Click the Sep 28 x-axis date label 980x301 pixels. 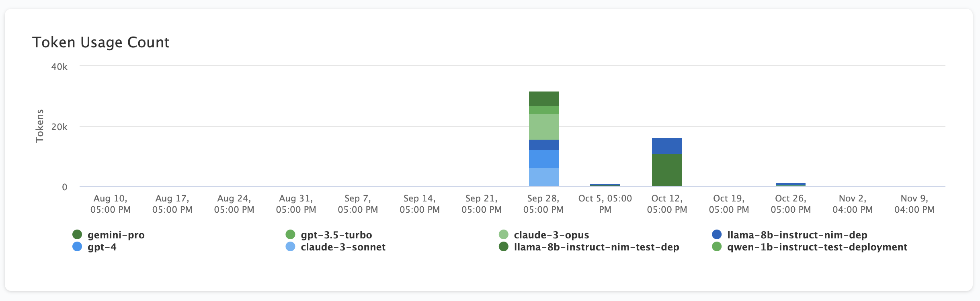543,204
